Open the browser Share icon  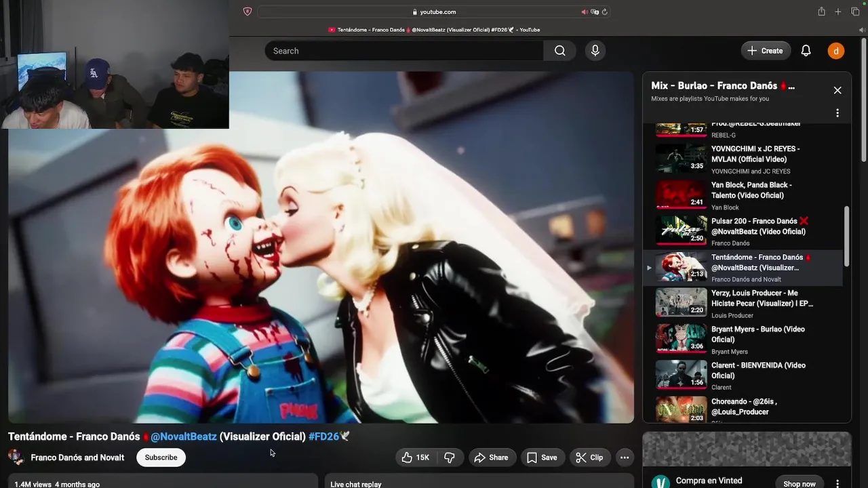[x=821, y=12]
